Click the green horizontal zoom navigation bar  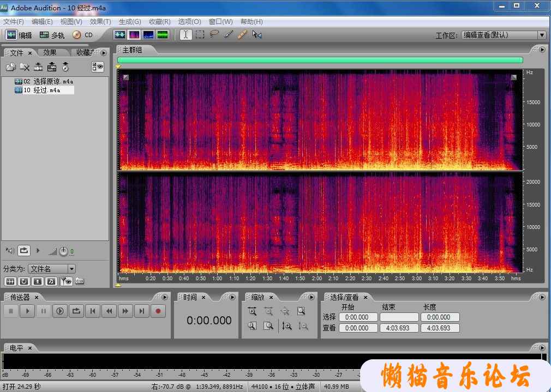[320, 60]
